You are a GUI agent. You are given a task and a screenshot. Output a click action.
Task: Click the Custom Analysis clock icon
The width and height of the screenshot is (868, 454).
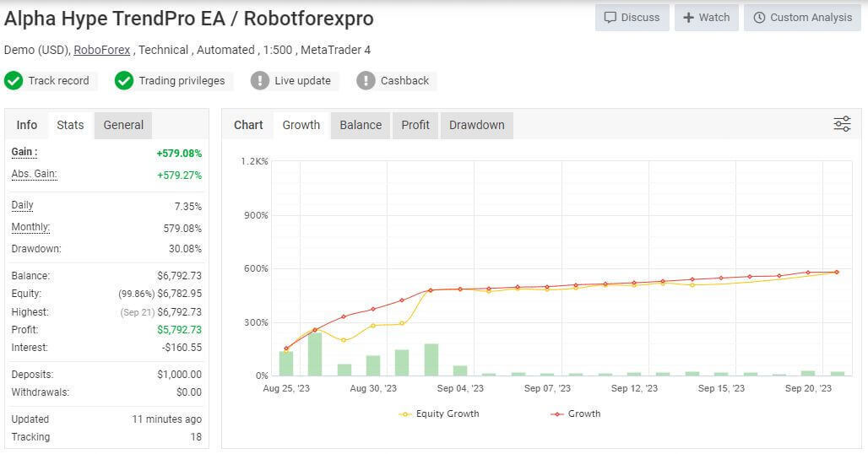(x=758, y=18)
